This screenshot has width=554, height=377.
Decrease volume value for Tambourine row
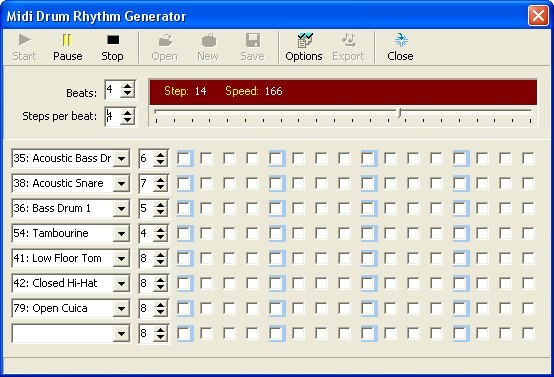[160, 238]
